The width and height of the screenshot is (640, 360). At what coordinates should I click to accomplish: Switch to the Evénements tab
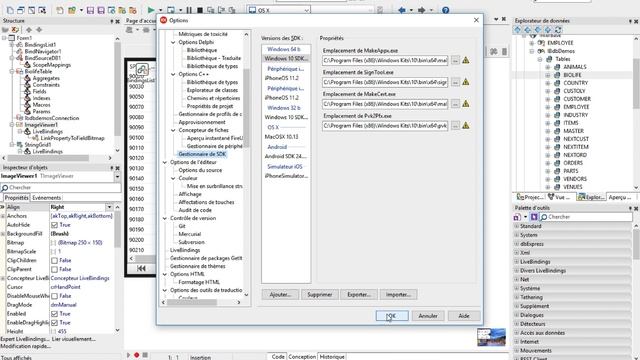[47, 198]
